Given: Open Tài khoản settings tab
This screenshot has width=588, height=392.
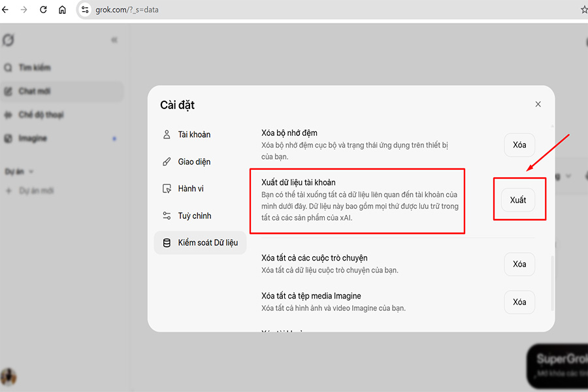Looking at the screenshot, I should point(194,135).
